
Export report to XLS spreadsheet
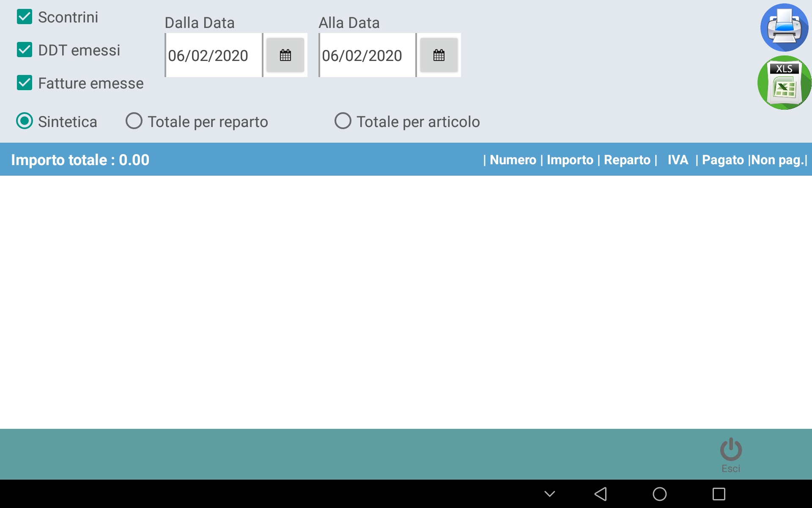click(785, 83)
